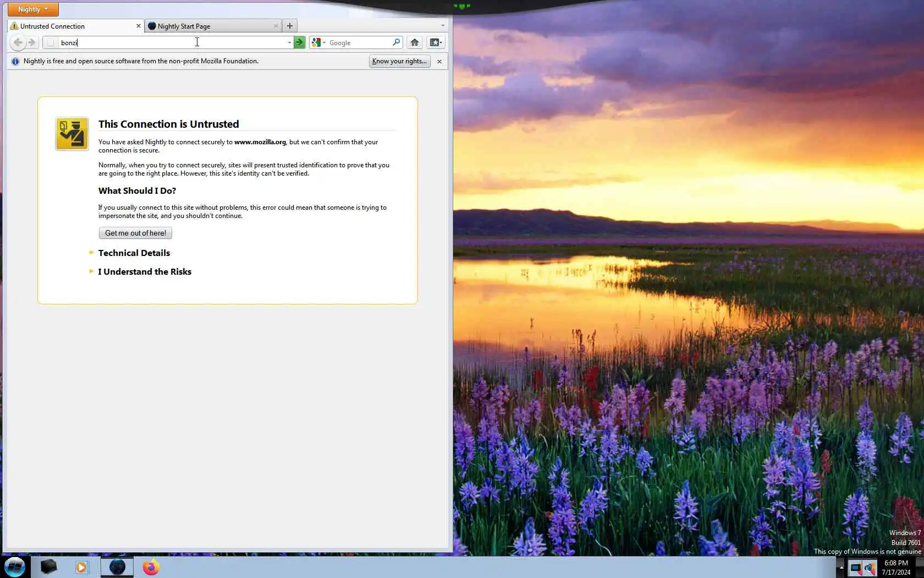Click the green Go arrow button

tap(299, 42)
